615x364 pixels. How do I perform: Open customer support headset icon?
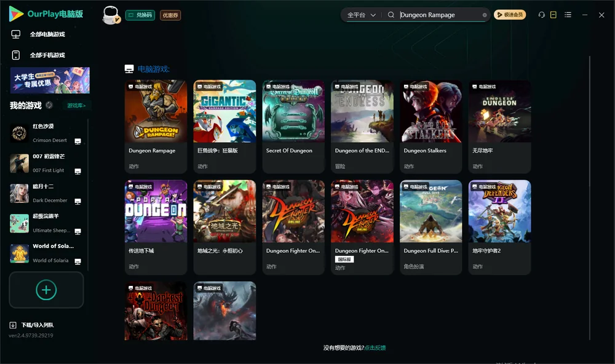tap(541, 15)
